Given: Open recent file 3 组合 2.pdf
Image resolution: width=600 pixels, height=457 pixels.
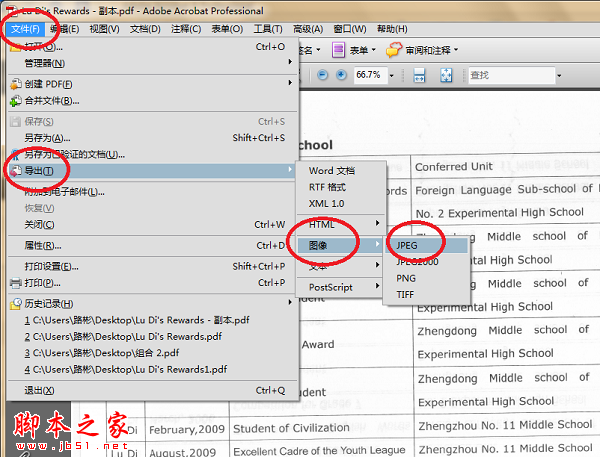Looking at the screenshot, I should tap(152, 353).
